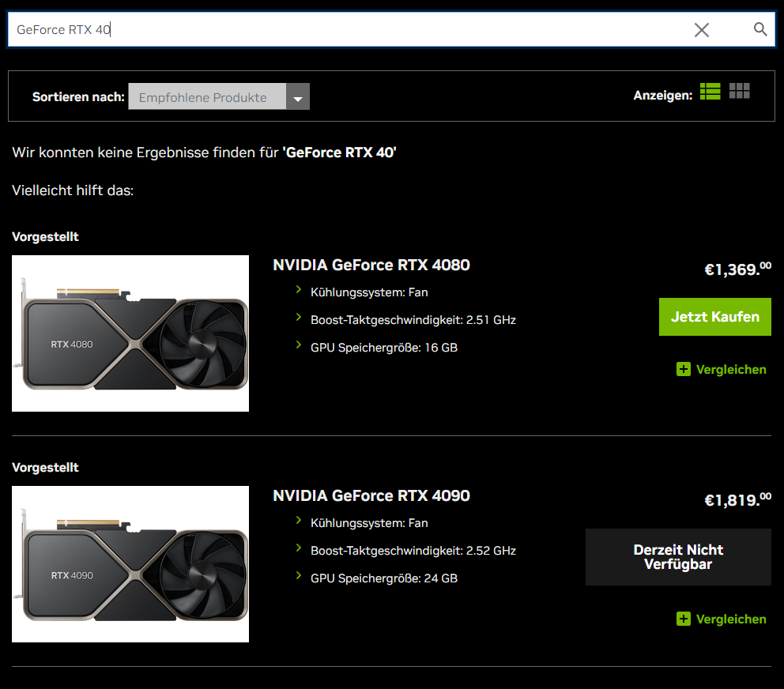Switch to grid view layout
This screenshot has width=784, height=689.
coord(740,91)
